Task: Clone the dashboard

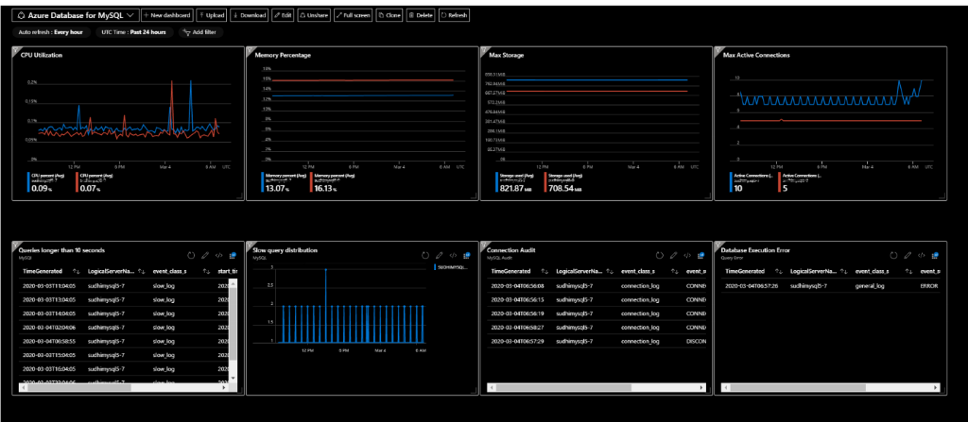Action: [390, 15]
